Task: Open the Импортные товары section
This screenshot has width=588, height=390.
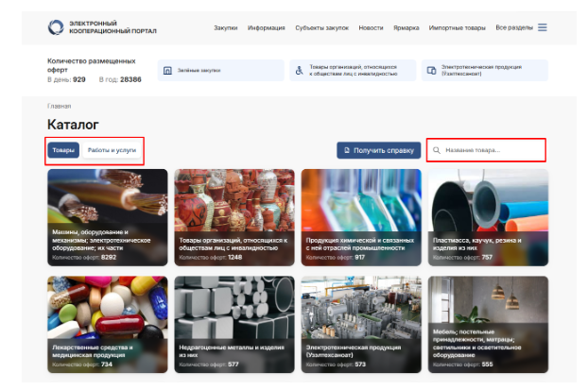Action: click(x=458, y=27)
